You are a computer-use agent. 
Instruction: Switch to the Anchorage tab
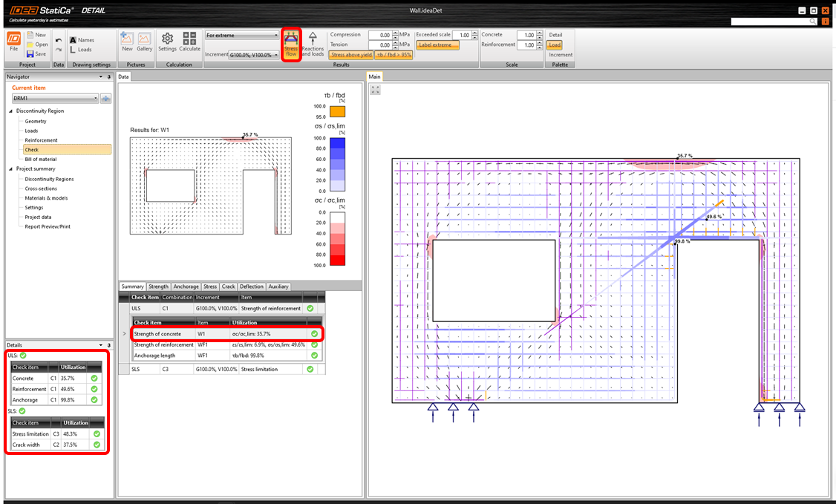pyautogui.click(x=186, y=287)
